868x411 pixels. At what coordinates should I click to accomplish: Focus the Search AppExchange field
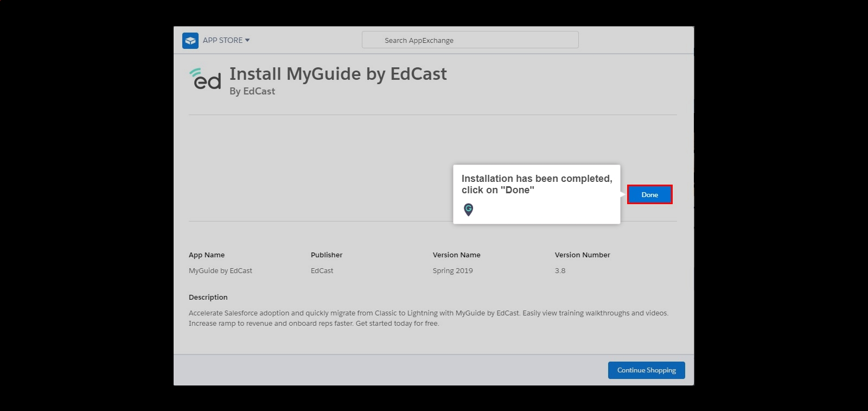point(470,40)
